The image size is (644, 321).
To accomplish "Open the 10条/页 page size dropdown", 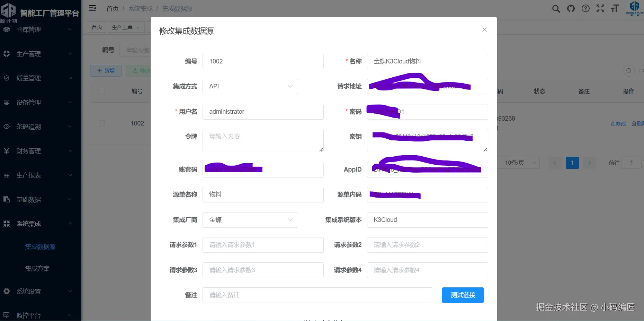I will point(518,163).
